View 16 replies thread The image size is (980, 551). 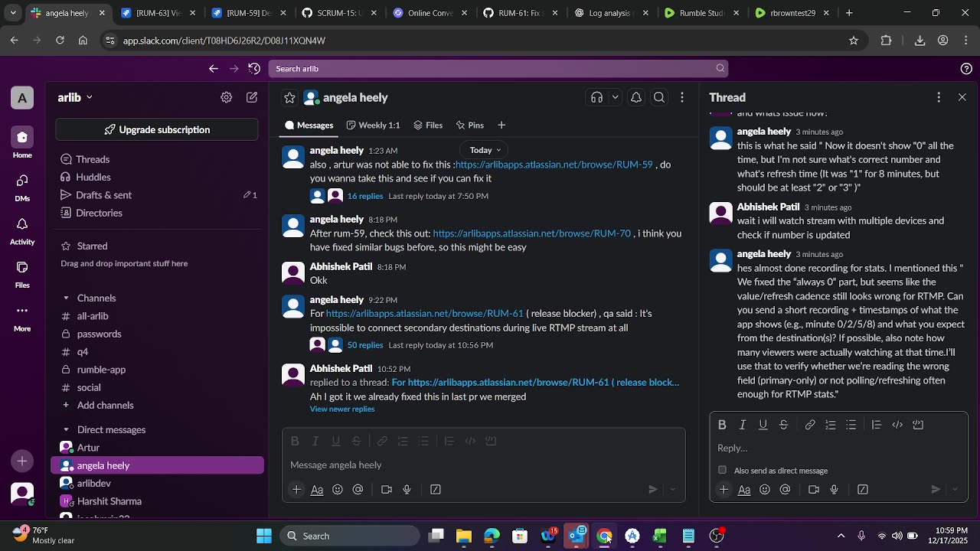[x=364, y=196]
